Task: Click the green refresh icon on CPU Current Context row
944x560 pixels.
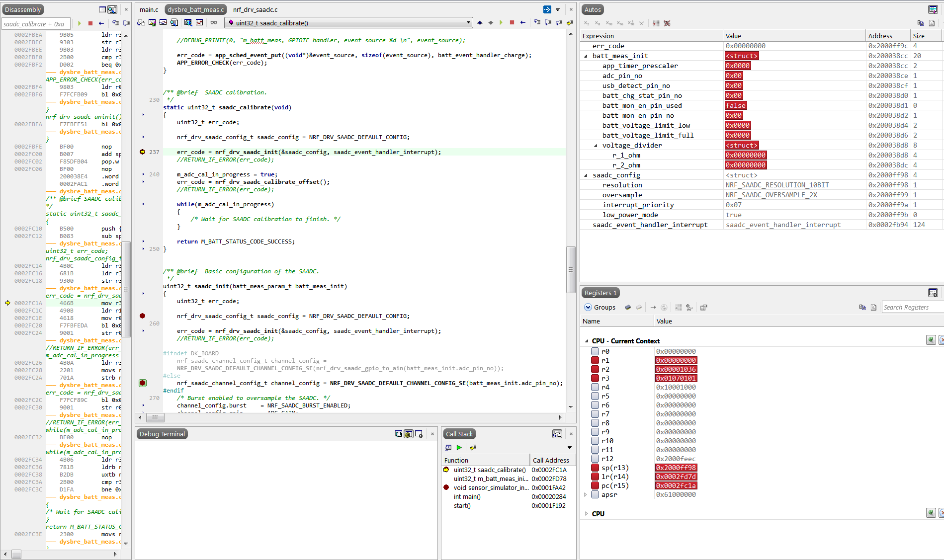Action: (931, 340)
